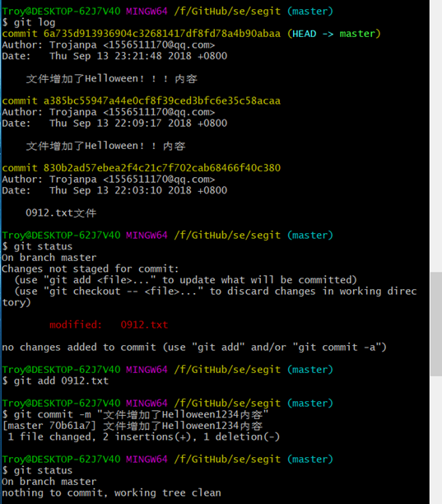The height and width of the screenshot is (504, 442).
Task: Click the '$ git log' command line
Action: click(x=29, y=22)
